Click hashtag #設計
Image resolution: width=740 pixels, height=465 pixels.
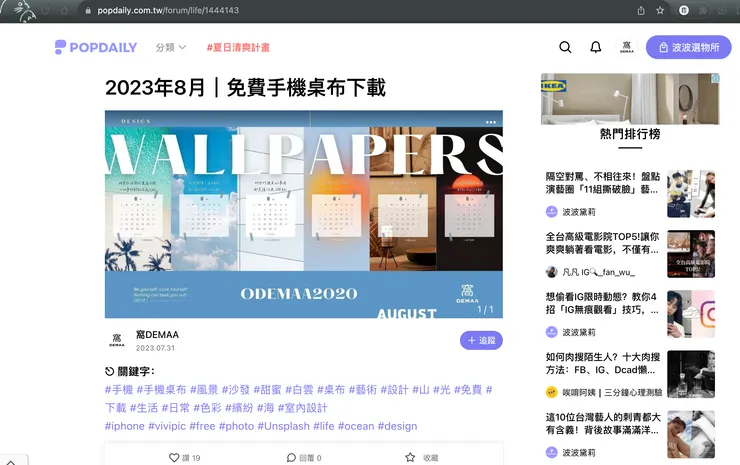coord(395,389)
